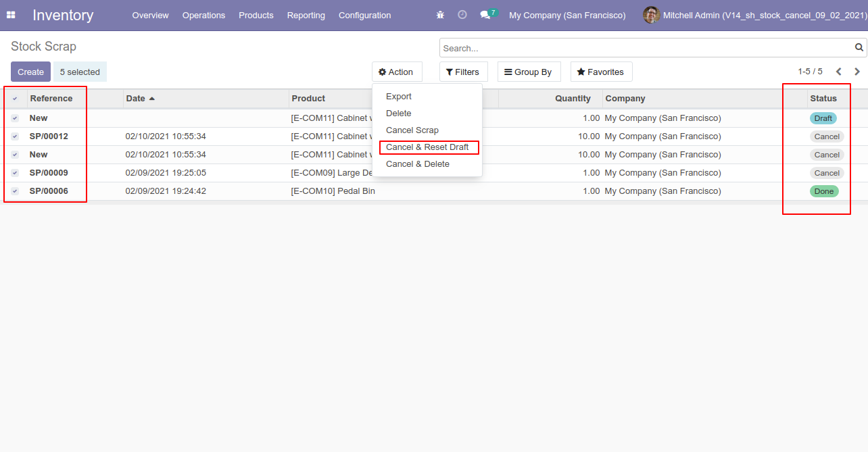Click the Create button
This screenshot has height=452, width=868.
[x=30, y=72]
